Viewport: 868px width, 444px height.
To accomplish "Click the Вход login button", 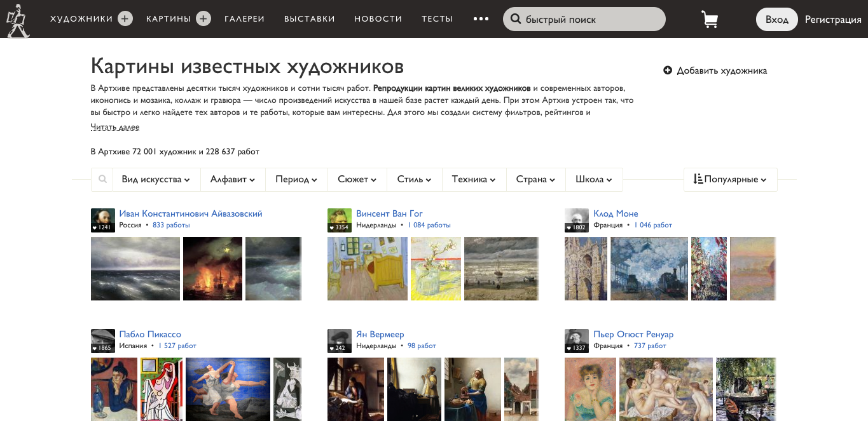I will point(777,19).
